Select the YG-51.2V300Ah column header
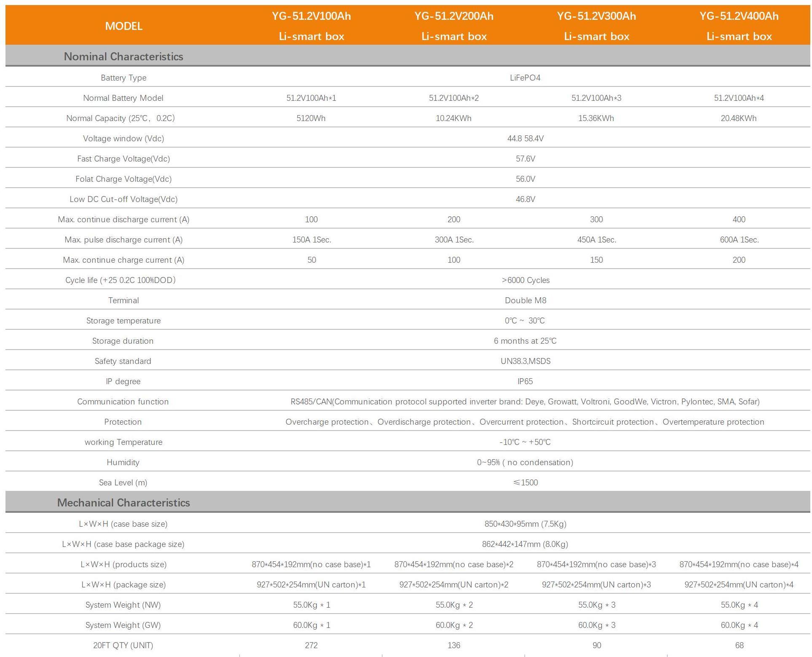812x657 pixels. (x=596, y=26)
